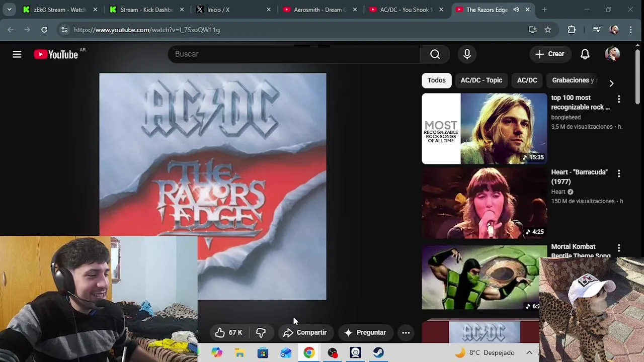Open the 8°C Despejado weather widget
The height and width of the screenshot is (362, 644).
tap(485, 353)
